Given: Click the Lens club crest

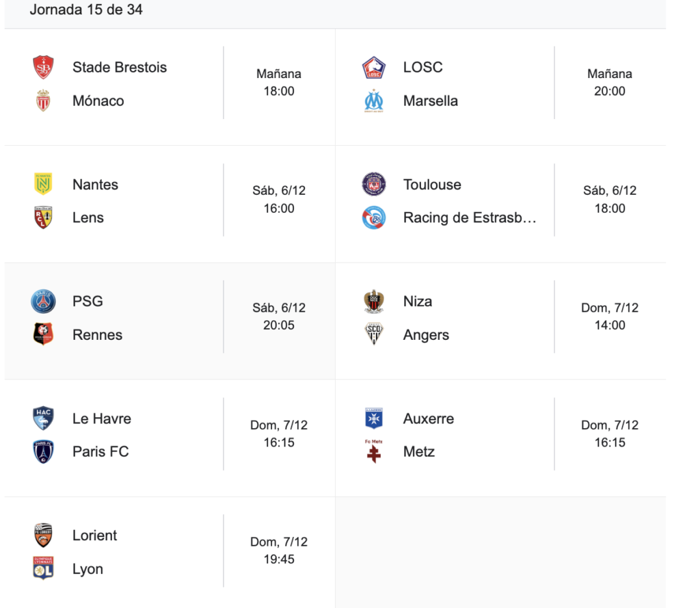Looking at the screenshot, I should 43,217.
